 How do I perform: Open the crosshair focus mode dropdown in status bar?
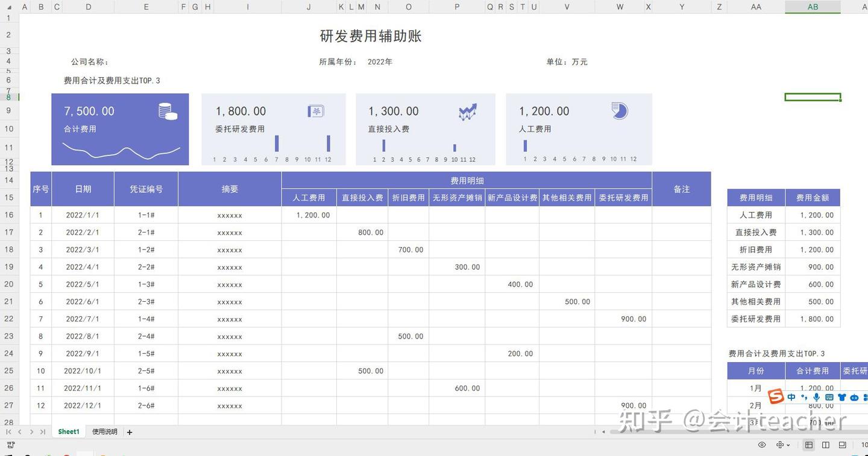point(783,445)
